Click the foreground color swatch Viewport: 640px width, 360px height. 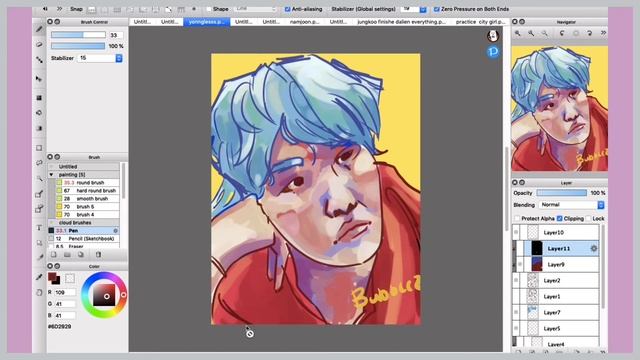[x=52, y=277]
